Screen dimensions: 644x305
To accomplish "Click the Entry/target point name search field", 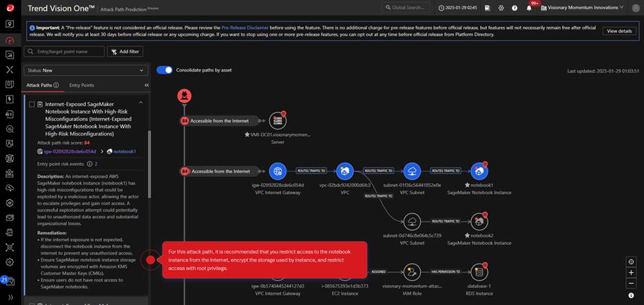I will pos(64,52).
